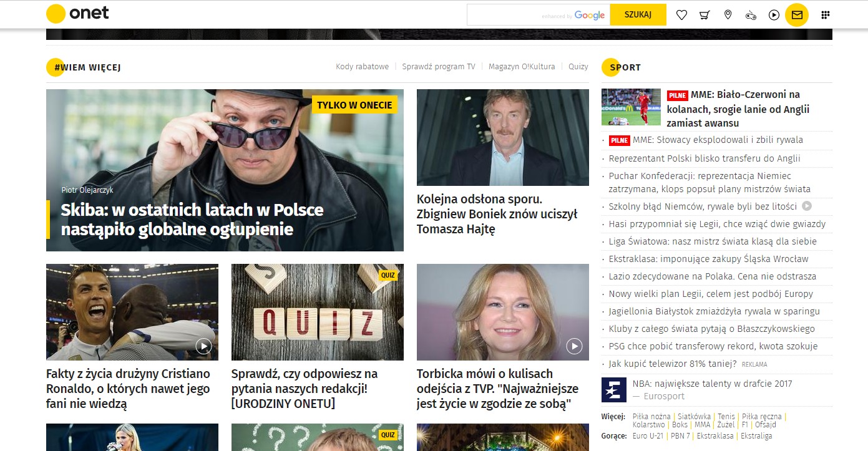
Task: Open the apps grid menu icon
Action: coord(825,15)
